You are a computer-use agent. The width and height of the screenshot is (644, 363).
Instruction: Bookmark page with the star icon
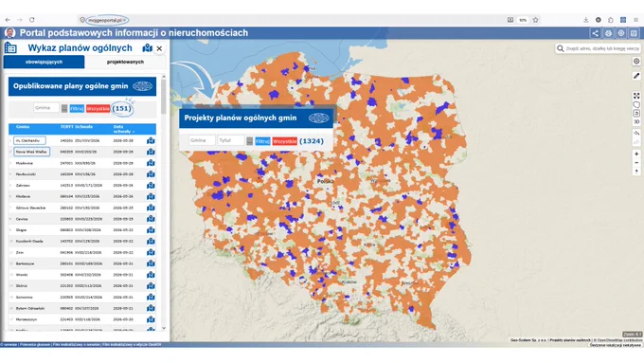point(536,20)
